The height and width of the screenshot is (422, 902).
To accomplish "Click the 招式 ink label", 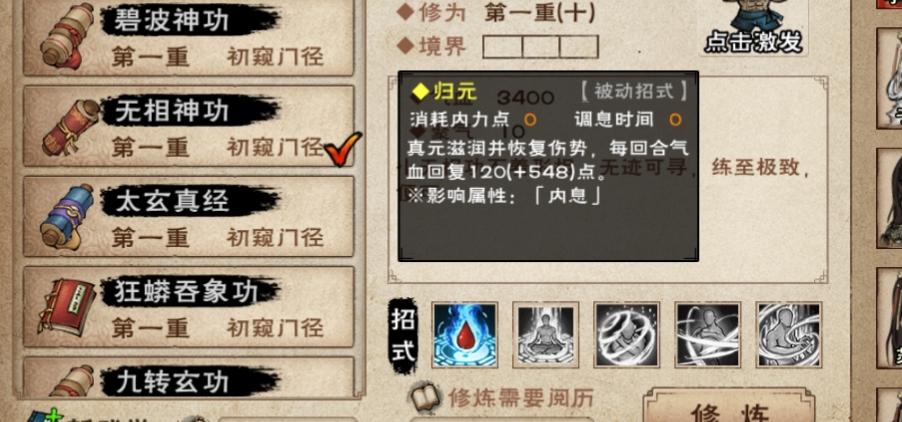I will pyautogui.click(x=403, y=336).
